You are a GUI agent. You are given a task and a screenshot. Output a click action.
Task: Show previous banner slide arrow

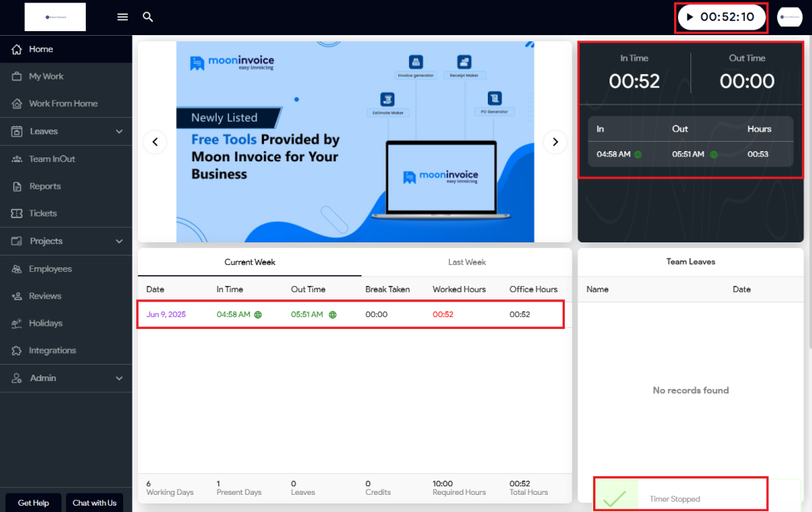154,142
